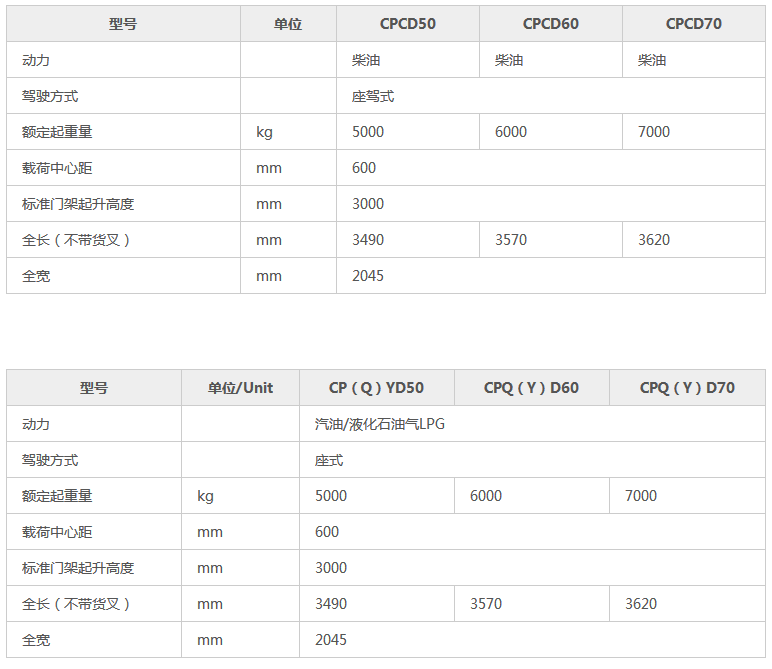The width and height of the screenshot is (772, 669).
Task: Select the CPQ(Y)D60 model header
Action: point(531,388)
